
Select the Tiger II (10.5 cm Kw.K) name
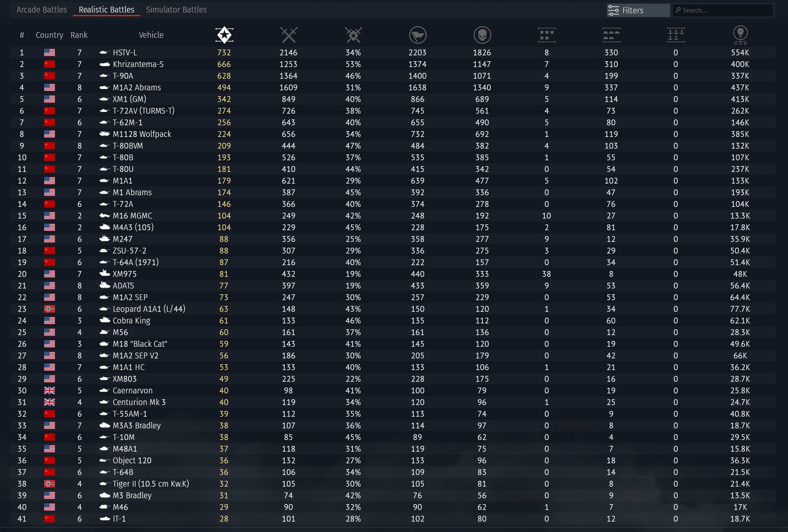[x=151, y=484]
